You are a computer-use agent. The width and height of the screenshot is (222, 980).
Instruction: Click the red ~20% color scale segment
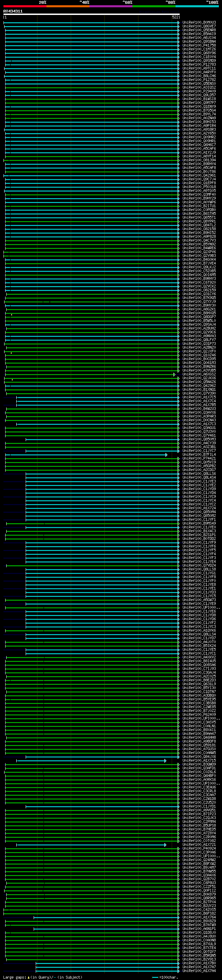tap(25, 7)
